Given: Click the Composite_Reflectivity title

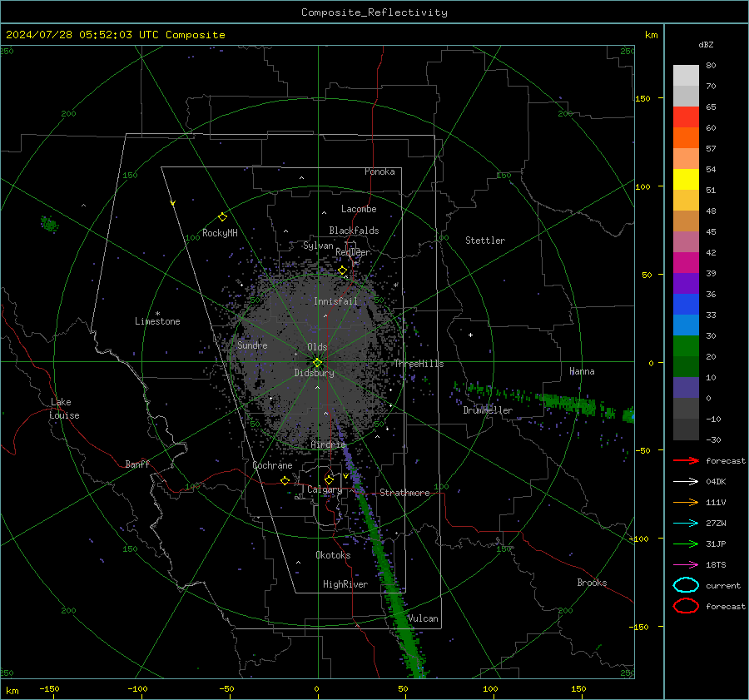Looking at the screenshot, I should 374,12.
